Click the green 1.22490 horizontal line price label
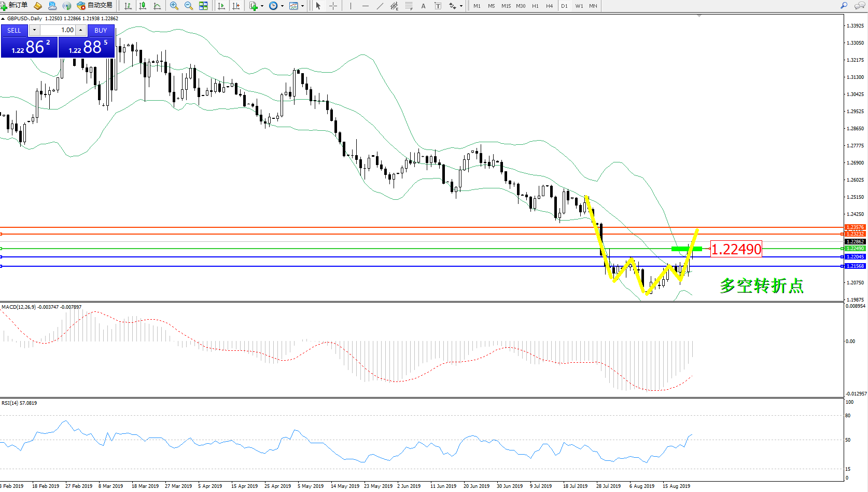Screen dimensions: 868x492 855,249
